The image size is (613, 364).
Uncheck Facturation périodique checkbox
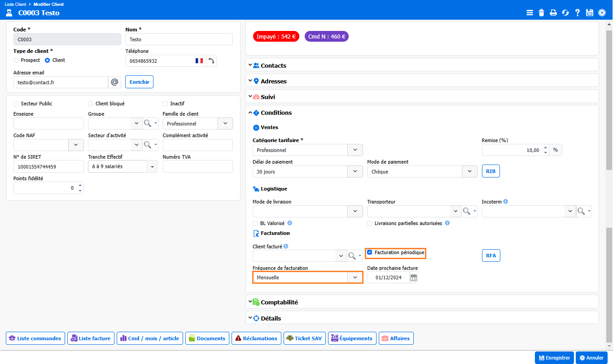(370, 253)
